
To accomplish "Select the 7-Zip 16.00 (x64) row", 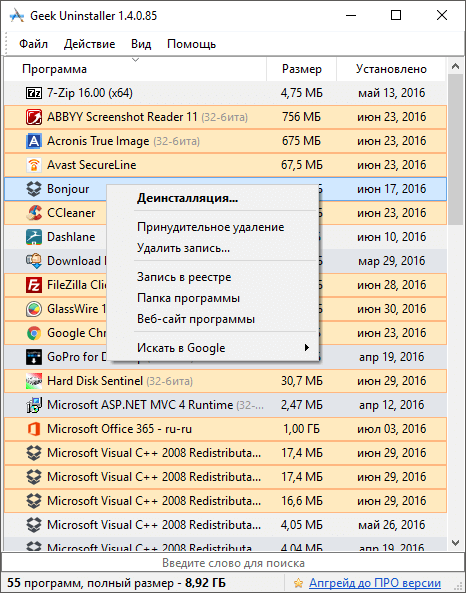I will point(225,93).
